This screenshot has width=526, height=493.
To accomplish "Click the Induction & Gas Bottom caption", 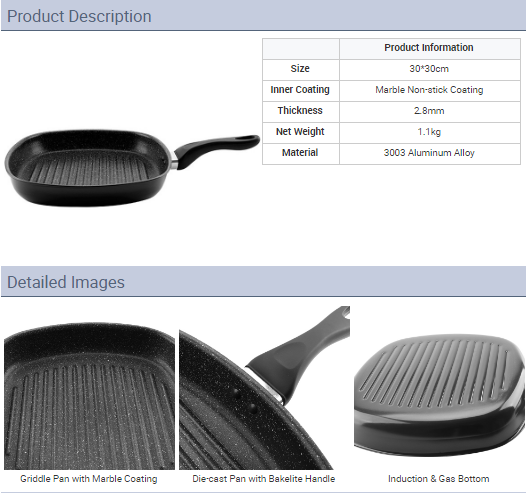I will (x=439, y=479).
